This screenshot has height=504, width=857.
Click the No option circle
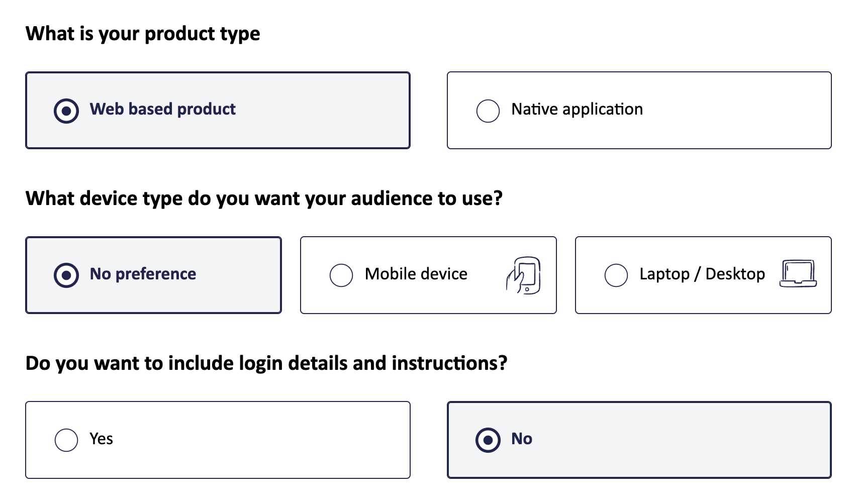(487, 439)
